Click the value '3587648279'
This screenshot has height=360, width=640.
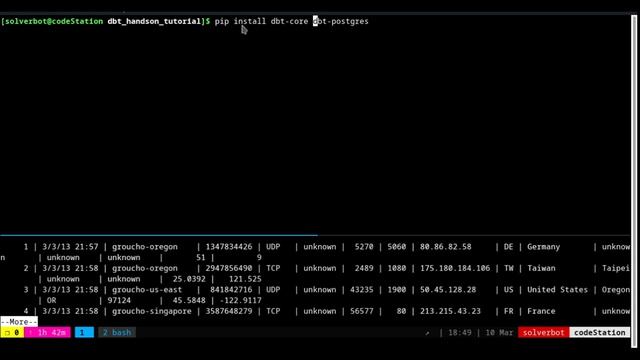[x=229, y=311]
